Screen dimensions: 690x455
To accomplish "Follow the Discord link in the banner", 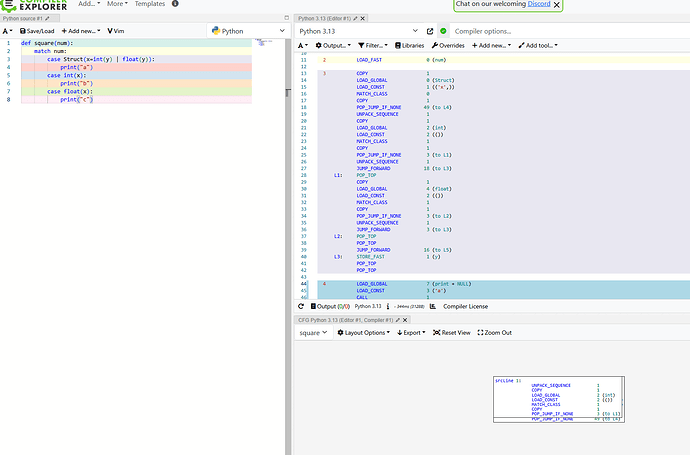I will [539, 4].
